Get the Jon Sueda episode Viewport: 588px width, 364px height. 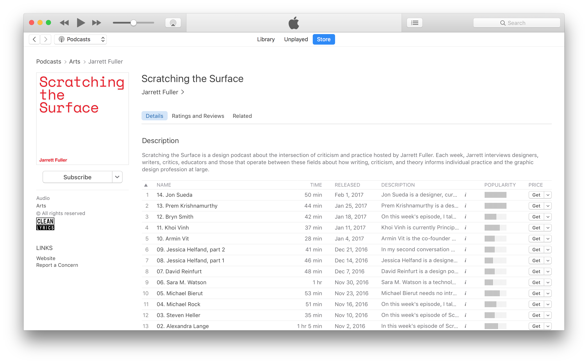pyautogui.click(x=536, y=195)
